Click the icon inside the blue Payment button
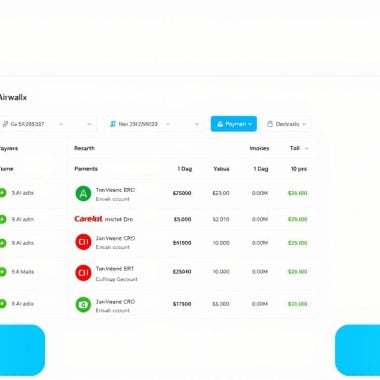Viewport: 380px width, 380px height. 220,124
